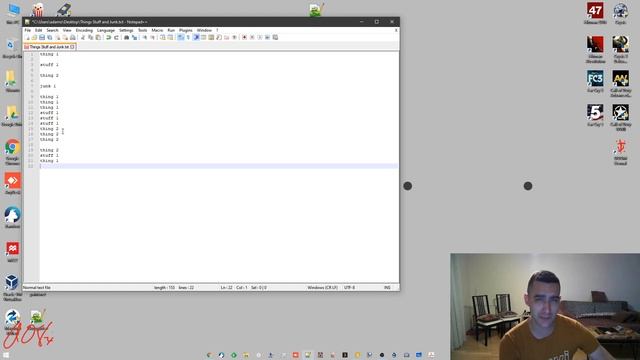Screen dimensions: 640x360
Task: Open the Encoding menu
Action: (84, 30)
